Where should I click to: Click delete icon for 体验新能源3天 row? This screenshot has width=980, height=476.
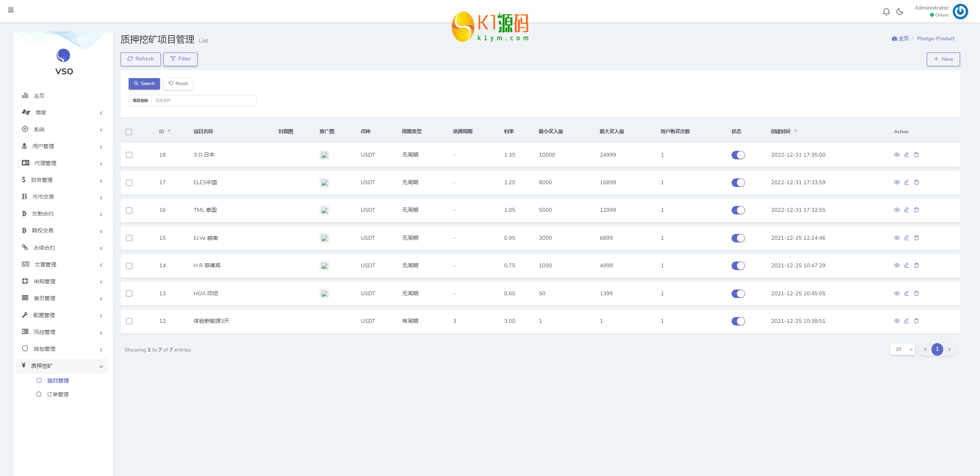[916, 321]
